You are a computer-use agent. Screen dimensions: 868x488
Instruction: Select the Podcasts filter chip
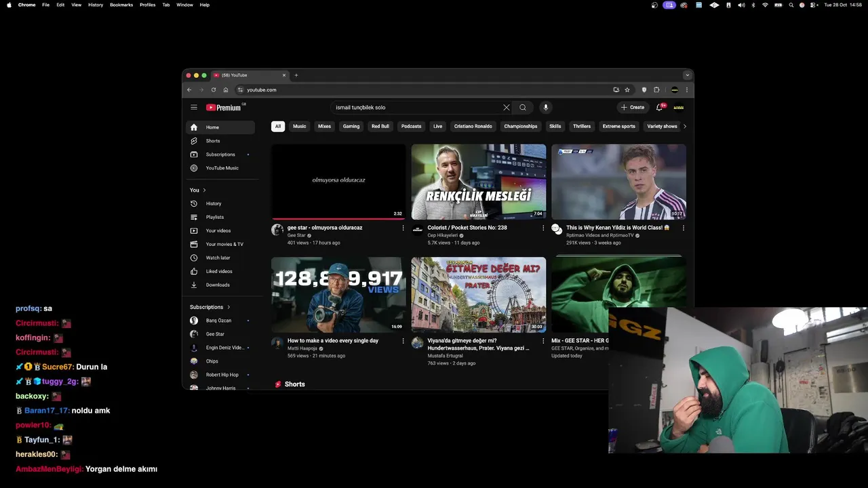(x=411, y=126)
